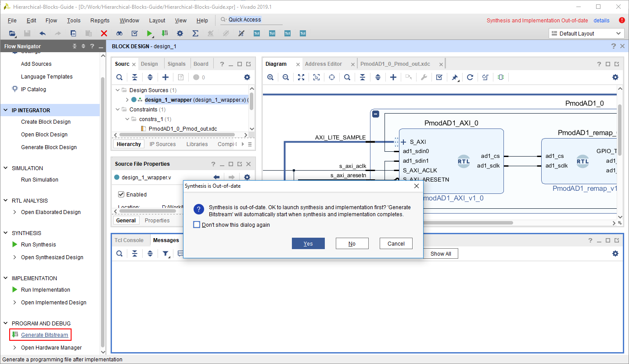
Task: Expand Open Elaborated Design entry
Action: [x=15, y=212]
